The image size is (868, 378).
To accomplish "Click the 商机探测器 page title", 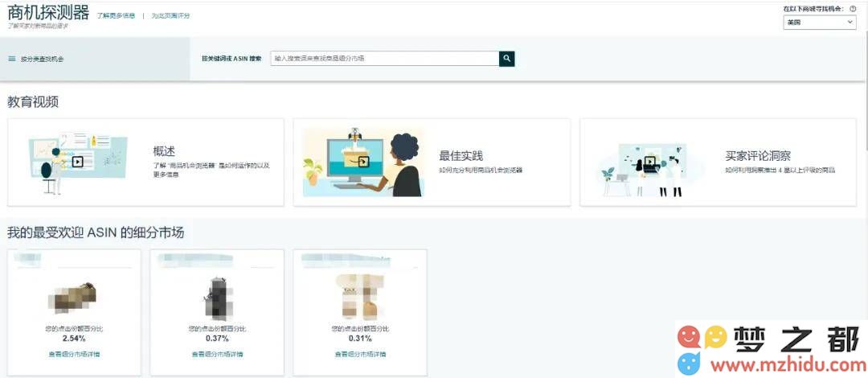I will pyautogui.click(x=48, y=11).
